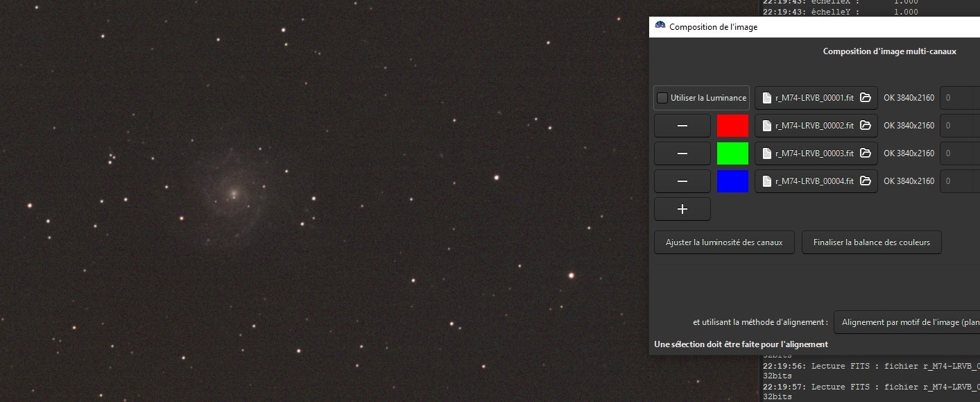Screen dimensions: 980x402
Task: Open the blue color swatch picker
Action: [x=732, y=181]
